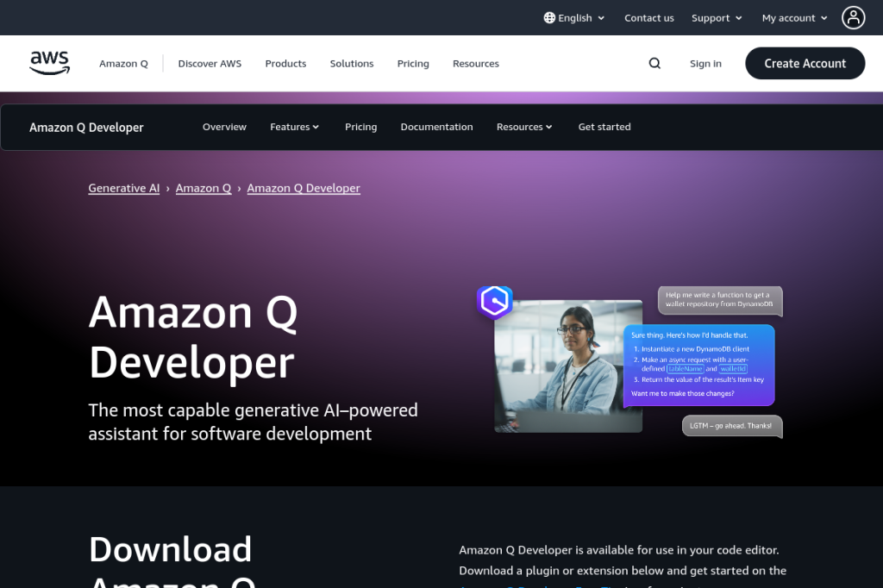Follow the Generative AI breadcrumb link
The height and width of the screenshot is (588, 883).
[x=124, y=188]
